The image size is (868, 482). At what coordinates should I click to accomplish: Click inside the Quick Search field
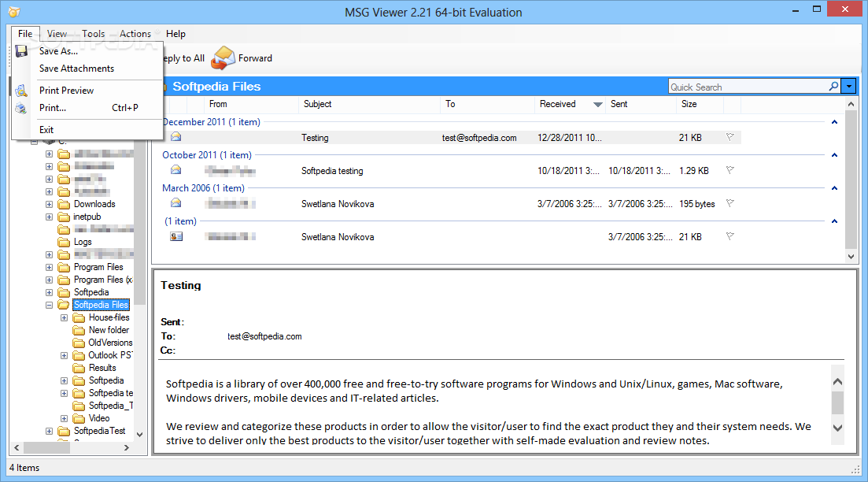coord(747,87)
